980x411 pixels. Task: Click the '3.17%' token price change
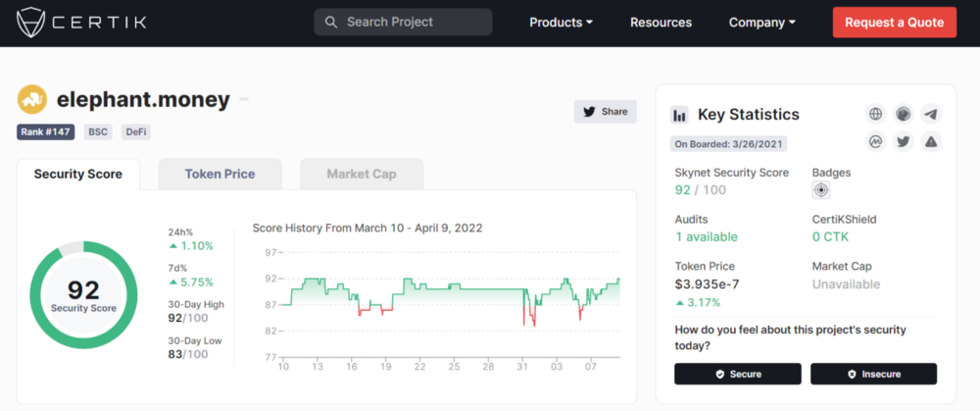[x=703, y=303]
